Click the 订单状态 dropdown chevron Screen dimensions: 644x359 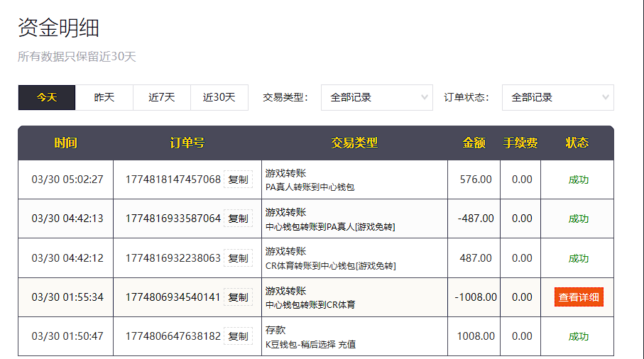[606, 97]
